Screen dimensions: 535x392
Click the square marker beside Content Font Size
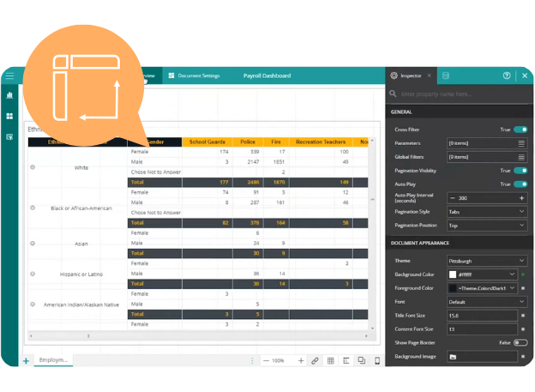pyautogui.click(x=523, y=329)
